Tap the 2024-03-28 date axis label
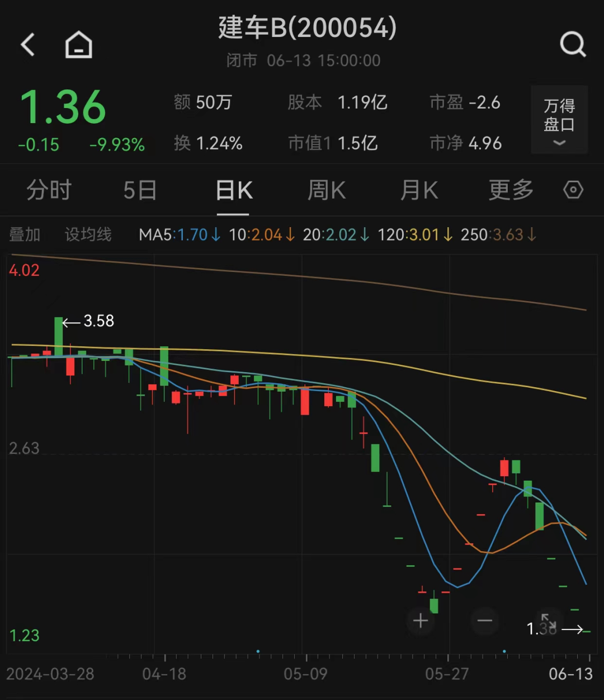Image resolution: width=604 pixels, height=700 pixels. [x=50, y=674]
